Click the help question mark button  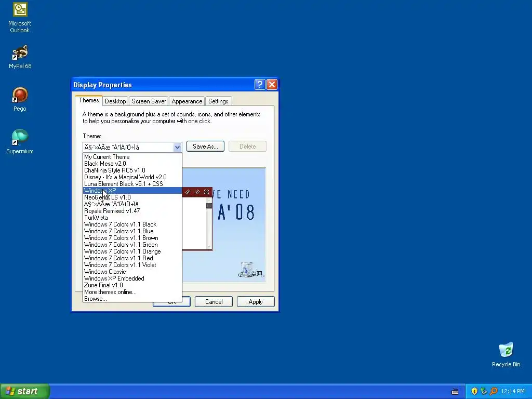260,85
